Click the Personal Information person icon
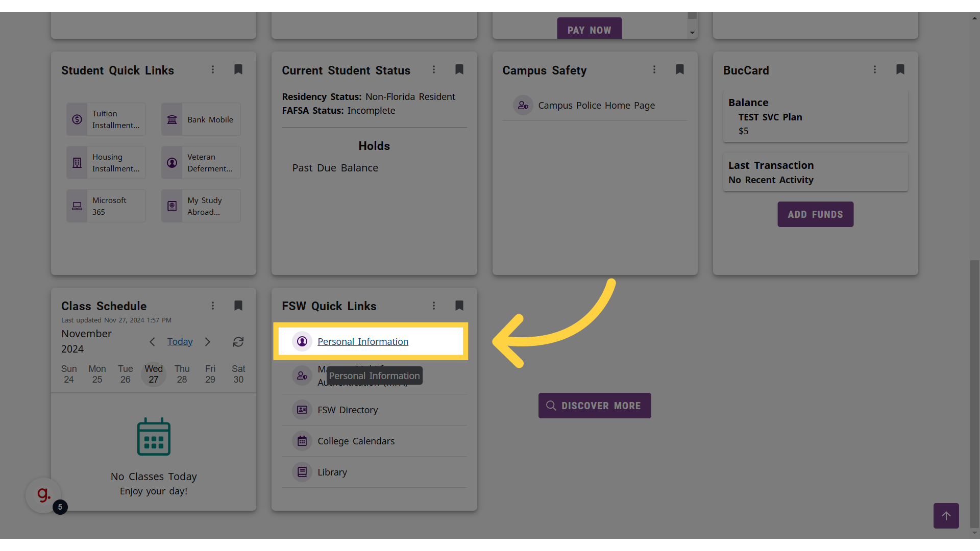The image size is (980, 551). [302, 341]
